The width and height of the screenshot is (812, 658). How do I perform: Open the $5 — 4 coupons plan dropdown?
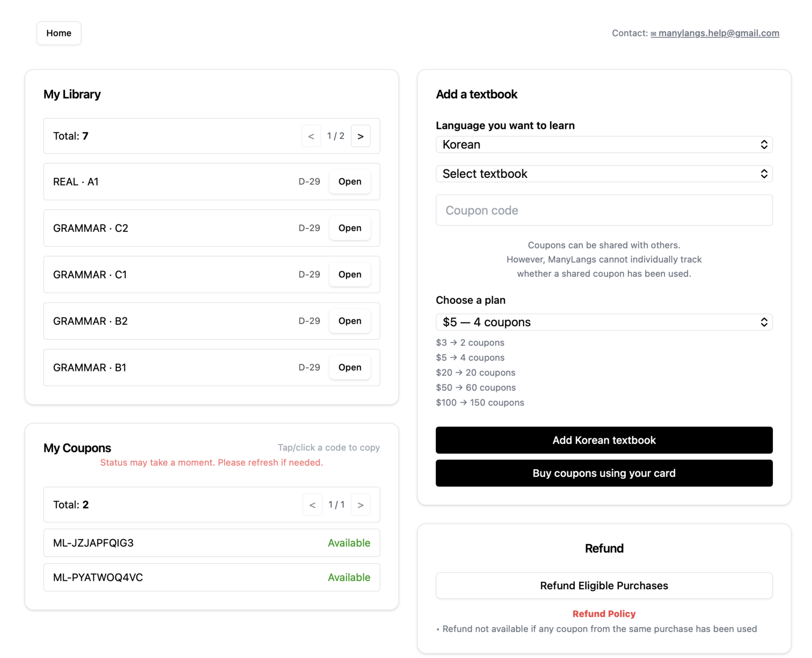tap(604, 322)
